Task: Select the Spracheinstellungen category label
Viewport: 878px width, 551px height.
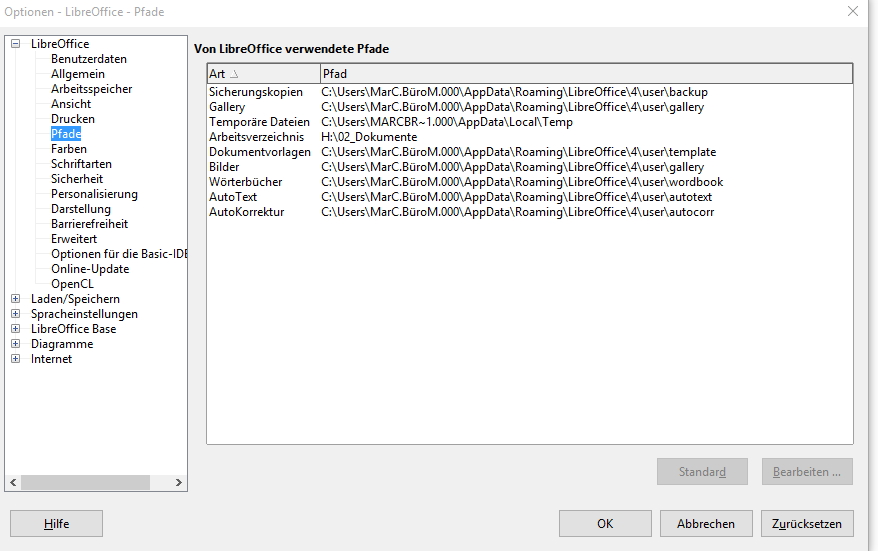Action: [x=84, y=314]
